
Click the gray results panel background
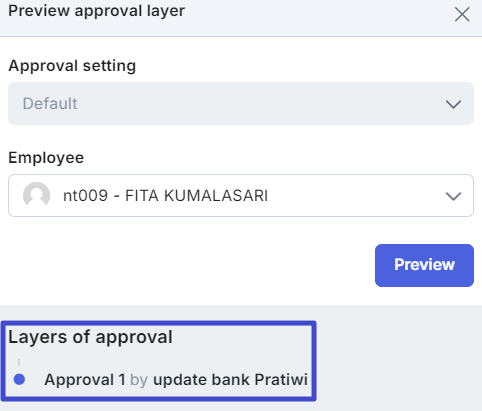(397, 358)
